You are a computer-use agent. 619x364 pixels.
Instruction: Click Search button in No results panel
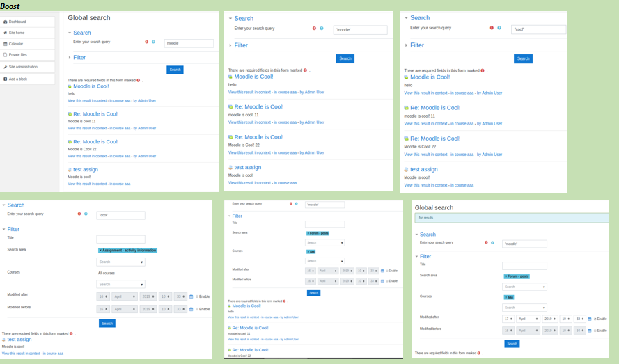512,344
